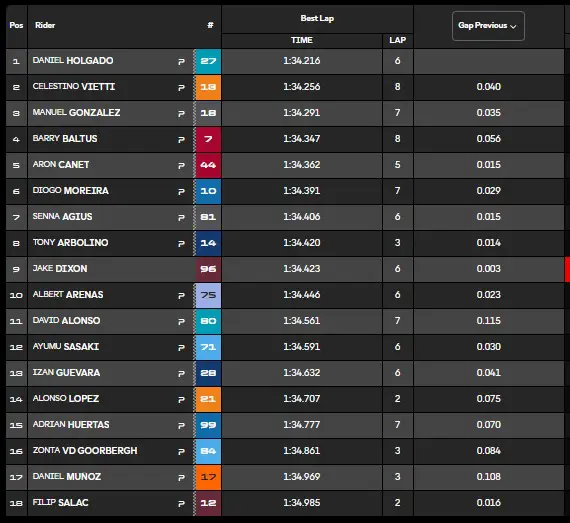Click the pit icon for Albert Arenas
570x523 pixels.
click(x=181, y=295)
